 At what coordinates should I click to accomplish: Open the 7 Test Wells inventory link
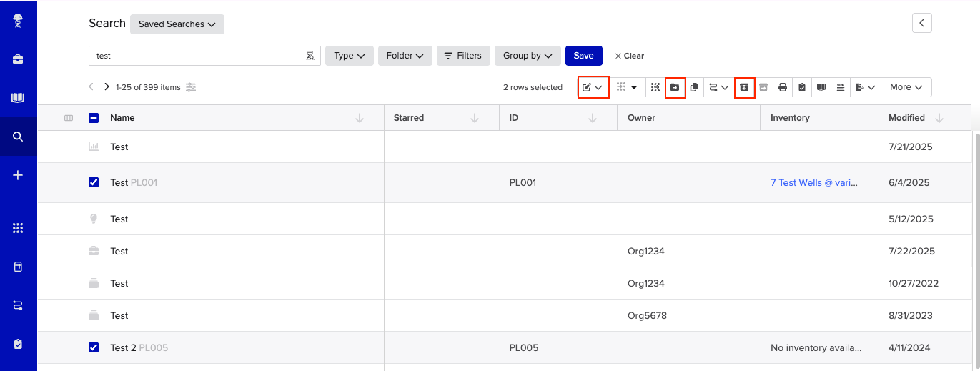pyautogui.click(x=813, y=182)
